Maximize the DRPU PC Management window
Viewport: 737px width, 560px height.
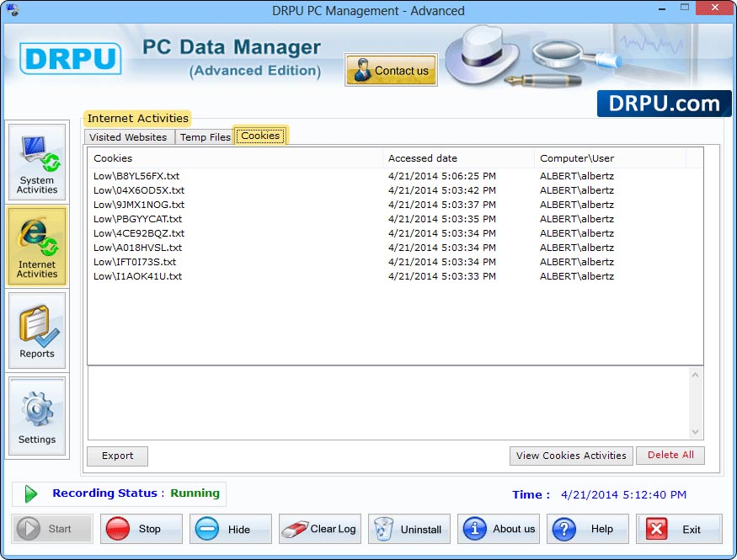[684, 8]
